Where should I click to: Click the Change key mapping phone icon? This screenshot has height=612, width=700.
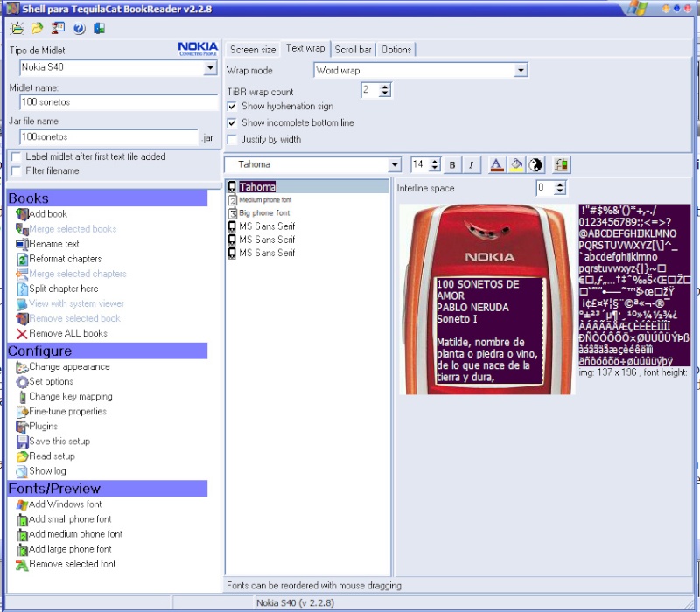[23, 397]
